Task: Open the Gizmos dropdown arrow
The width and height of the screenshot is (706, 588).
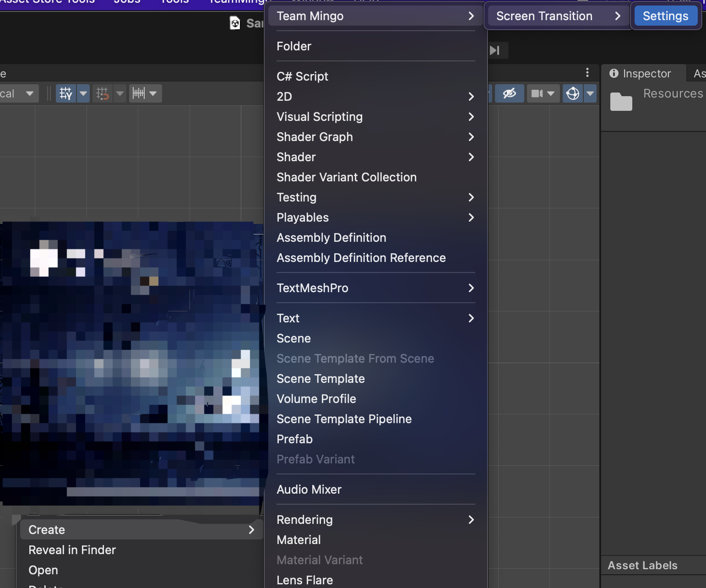Action: click(x=590, y=93)
